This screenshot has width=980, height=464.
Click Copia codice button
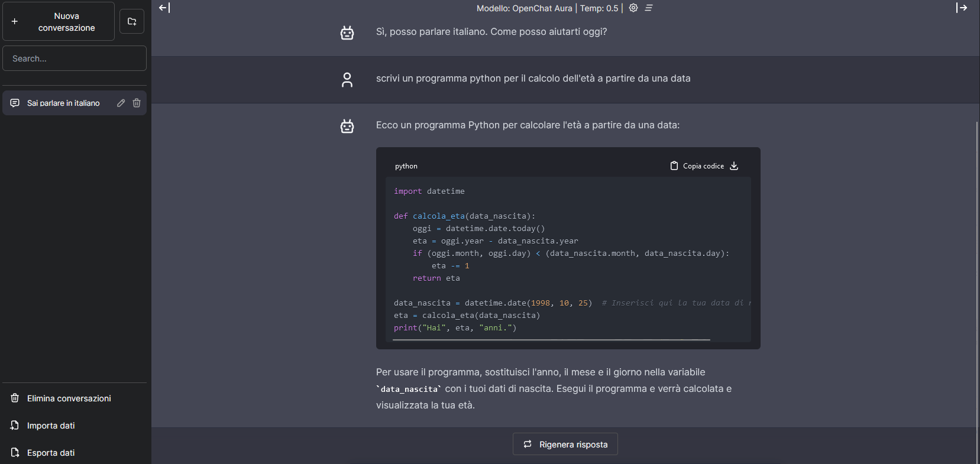(697, 166)
